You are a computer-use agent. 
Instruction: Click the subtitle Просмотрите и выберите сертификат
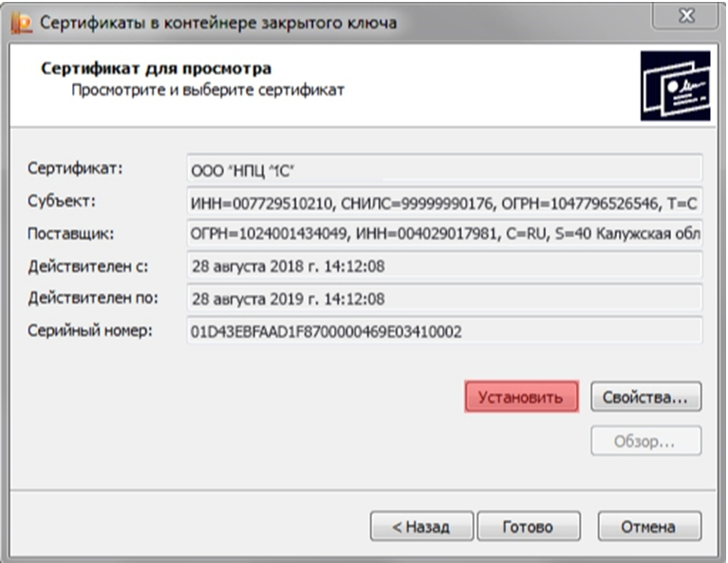[x=208, y=89]
